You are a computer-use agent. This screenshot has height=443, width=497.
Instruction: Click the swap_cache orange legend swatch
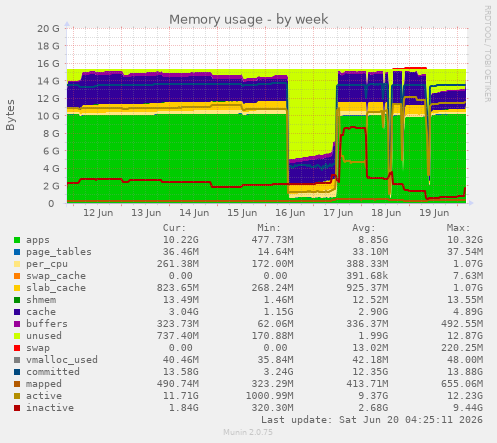17,276
